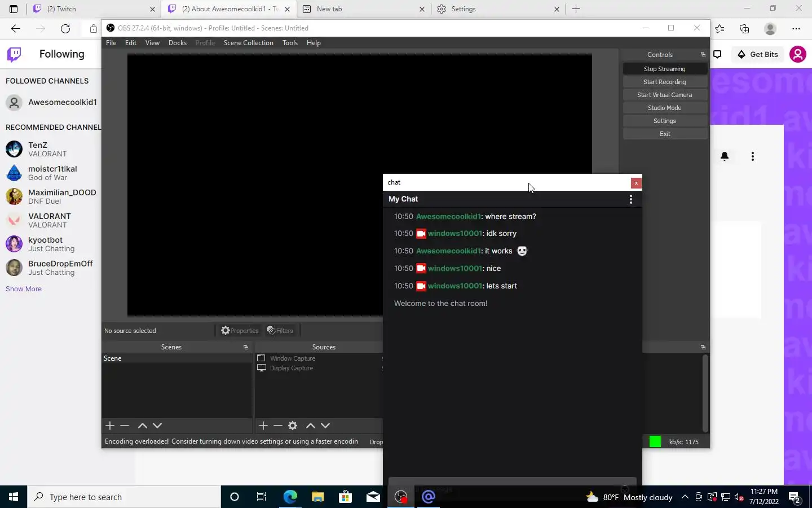The image size is (812, 508).
Task: Move the source up in the Sources panel
Action: pyautogui.click(x=311, y=426)
